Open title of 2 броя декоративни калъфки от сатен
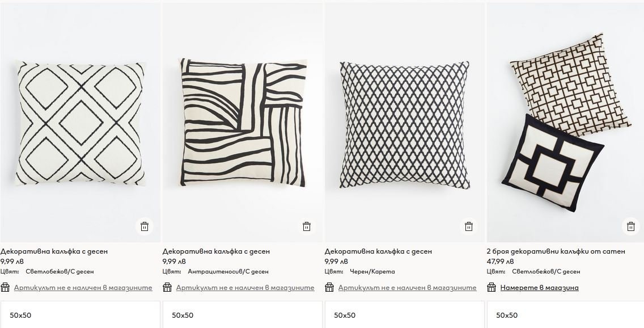 [556, 251]
